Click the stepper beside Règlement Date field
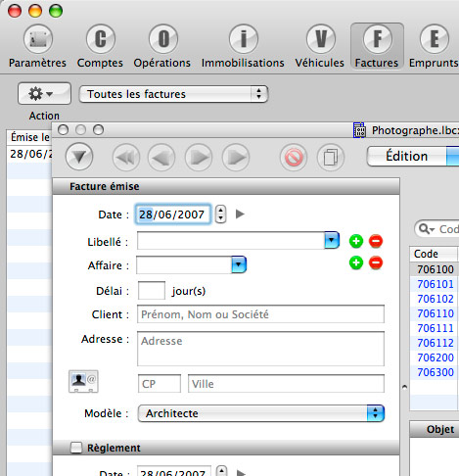The width and height of the screenshot is (459, 476). (221, 470)
